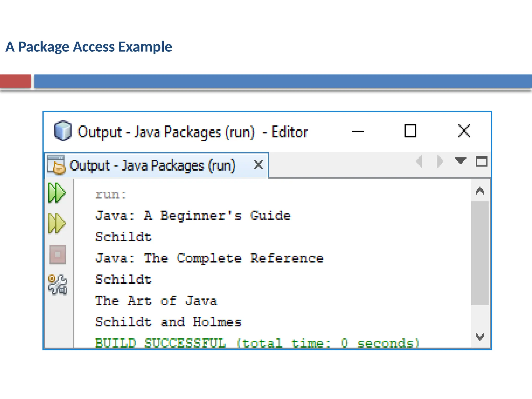The width and height of the screenshot is (532, 399).
Task: Click the 'run:' output line
Action: (x=111, y=195)
